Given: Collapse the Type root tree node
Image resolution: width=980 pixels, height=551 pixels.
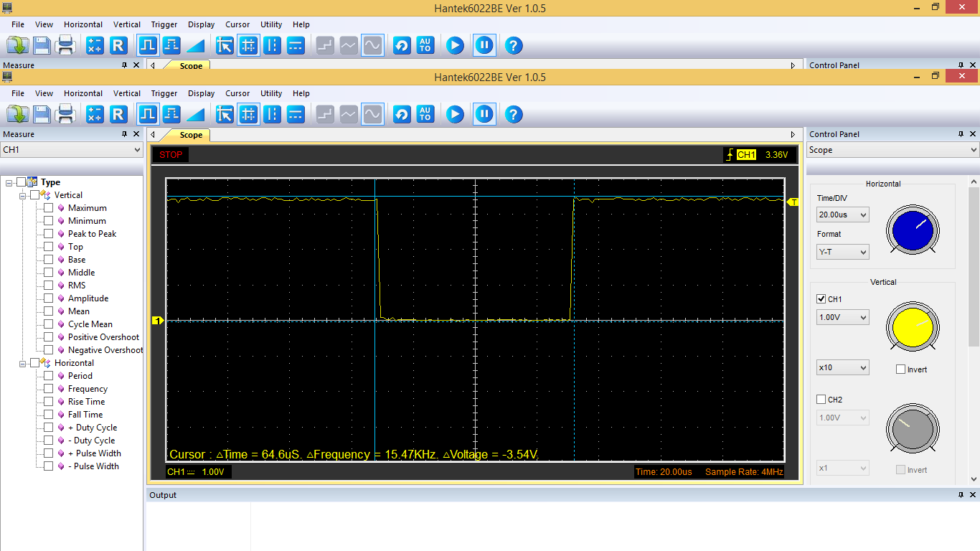Looking at the screenshot, I should tap(9, 182).
